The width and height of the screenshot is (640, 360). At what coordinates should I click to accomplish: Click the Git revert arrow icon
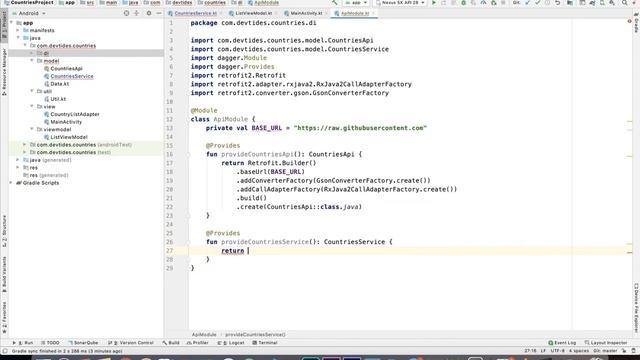coord(558,3)
